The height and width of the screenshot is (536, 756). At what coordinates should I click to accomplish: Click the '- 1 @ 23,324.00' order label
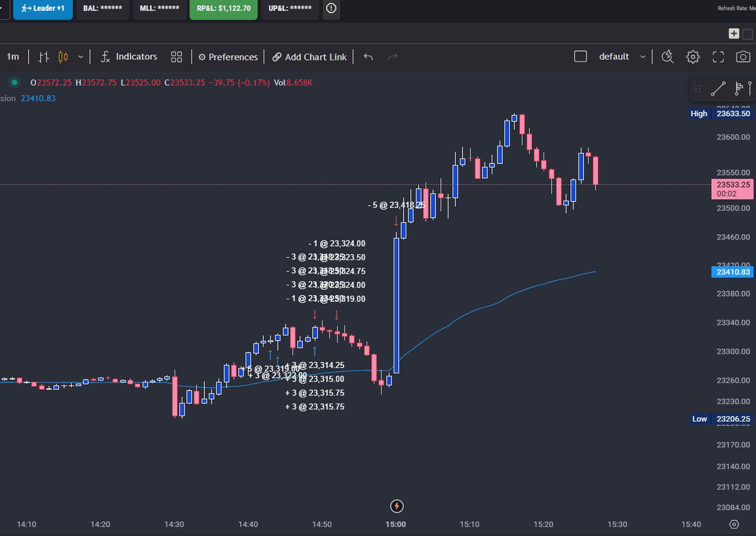337,243
